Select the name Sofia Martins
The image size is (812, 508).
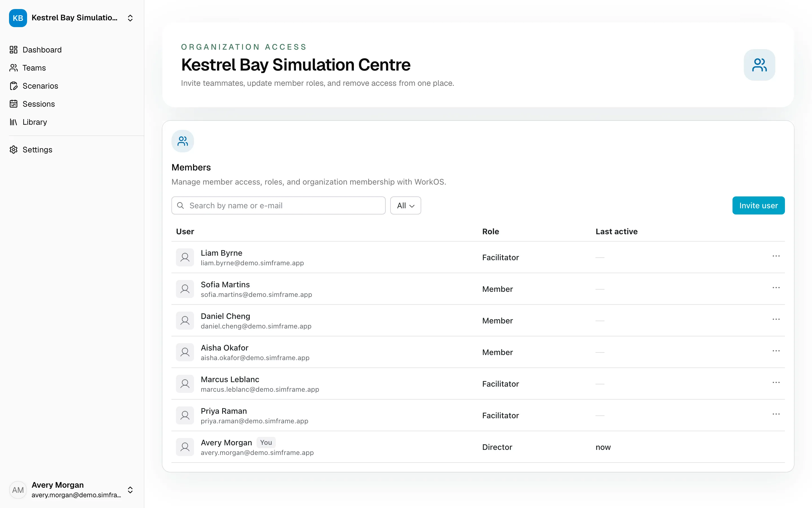tap(225, 284)
